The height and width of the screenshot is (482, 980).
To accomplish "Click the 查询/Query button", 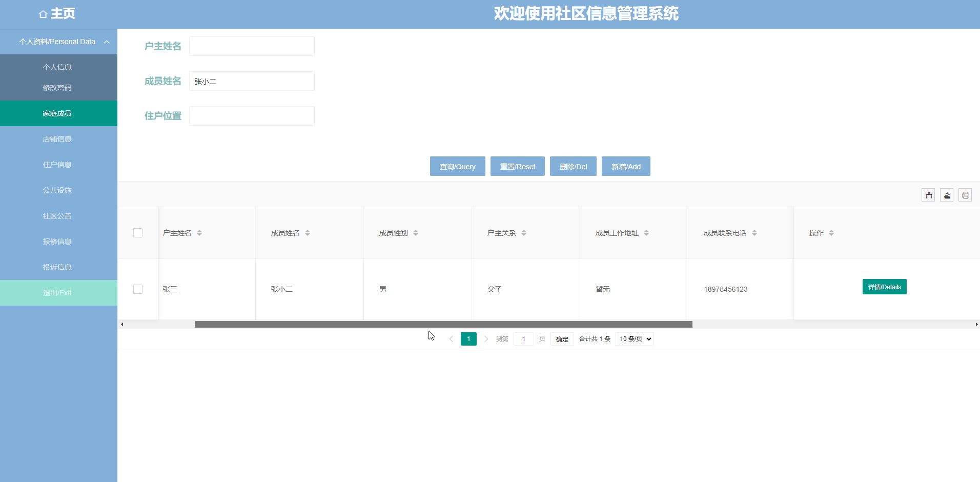I will click(x=457, y=166).
